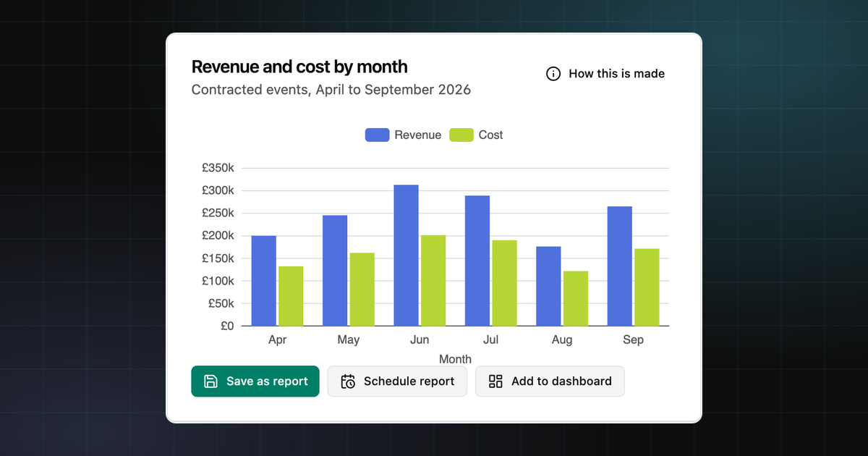Select the April Revenue bar
This screenshot has height=456, width=868.
(264, 281)
